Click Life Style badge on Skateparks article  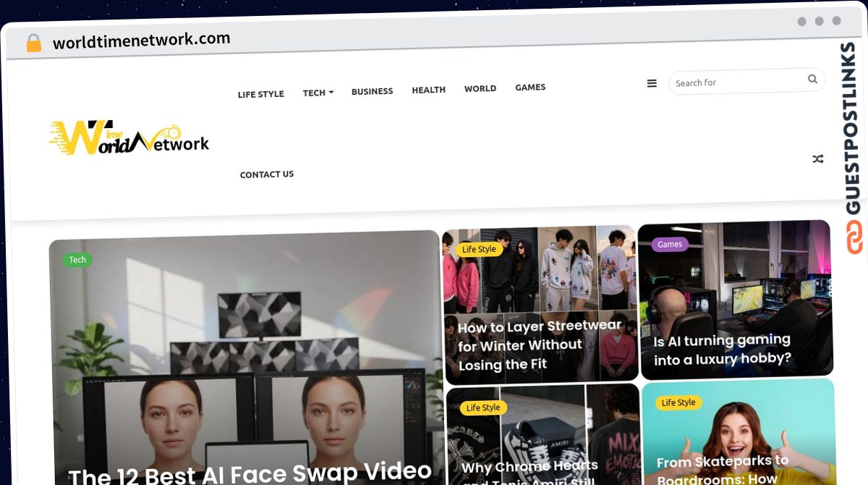[678, 402]
